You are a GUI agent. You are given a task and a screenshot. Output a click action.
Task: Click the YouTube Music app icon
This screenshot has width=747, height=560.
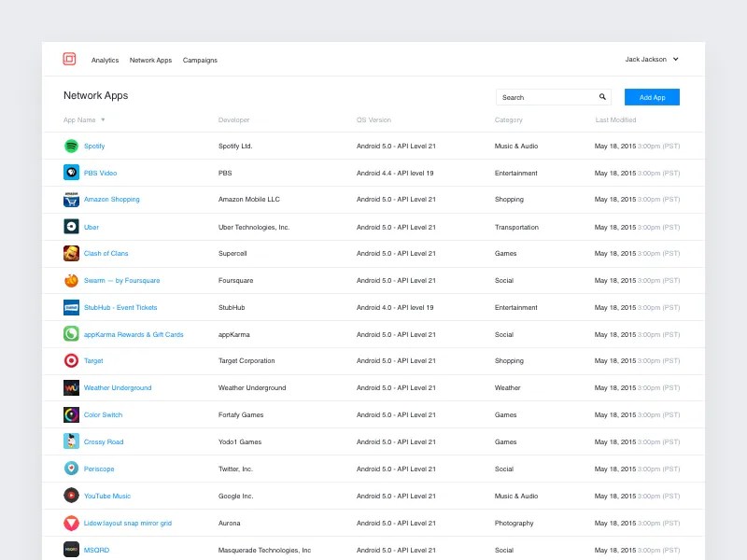pos(72,496)
